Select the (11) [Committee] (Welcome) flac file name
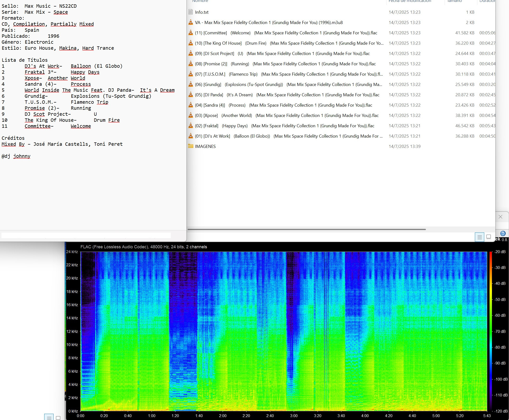509x420 pixels. click(286, 33)
